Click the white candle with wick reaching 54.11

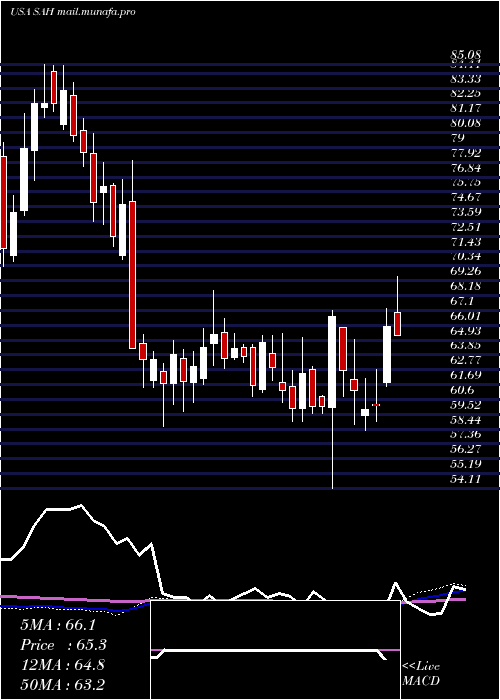coord(332,362)
